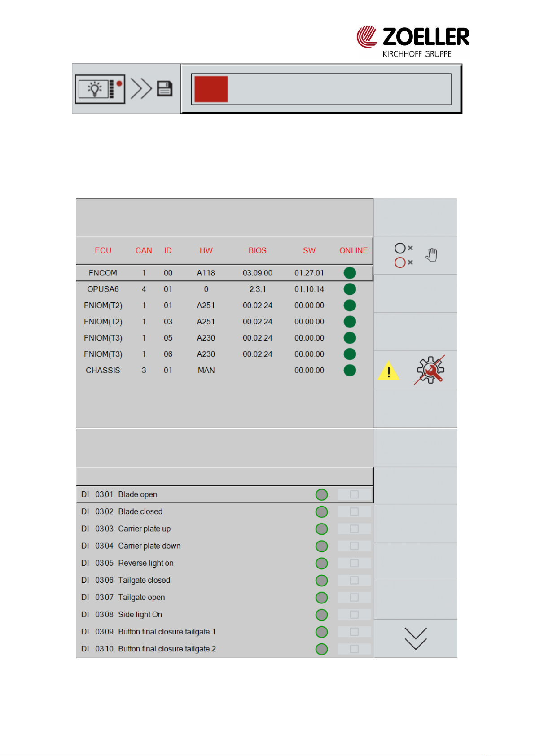This screenshot has width=535, height=756.
Task: Select the DI 0308 Side light On label
Action: pyautogui.click(x=122, y=615)
